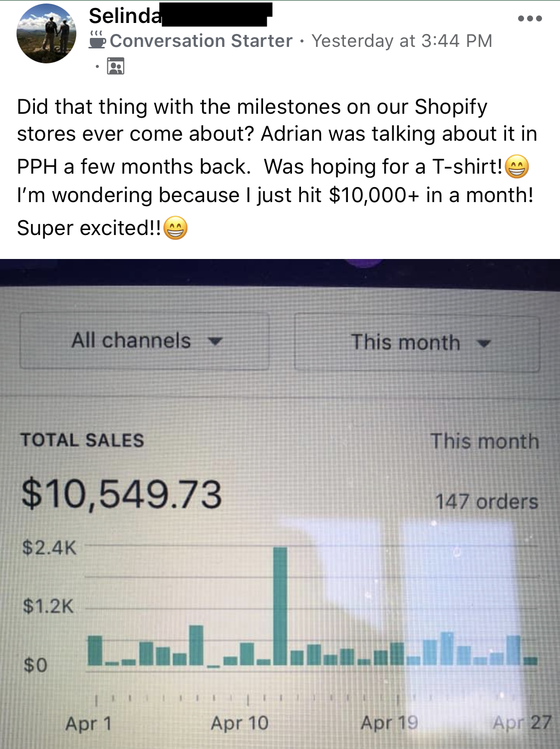
Task: Click the $10,549.73 total sales figure
Action: click(122, 494)
